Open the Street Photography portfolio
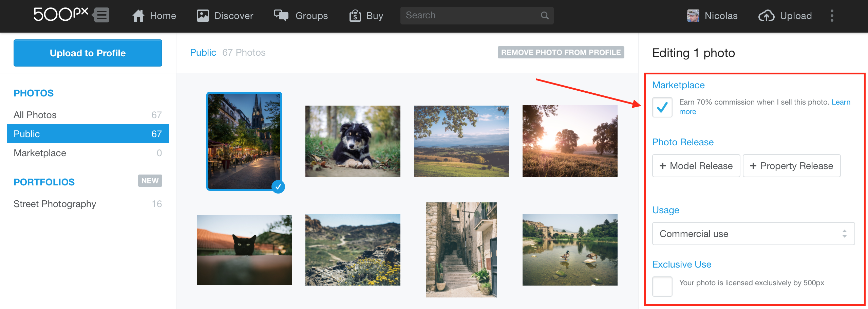The width and height of the screenshot is (868, 309). click(x=55, y=204)
